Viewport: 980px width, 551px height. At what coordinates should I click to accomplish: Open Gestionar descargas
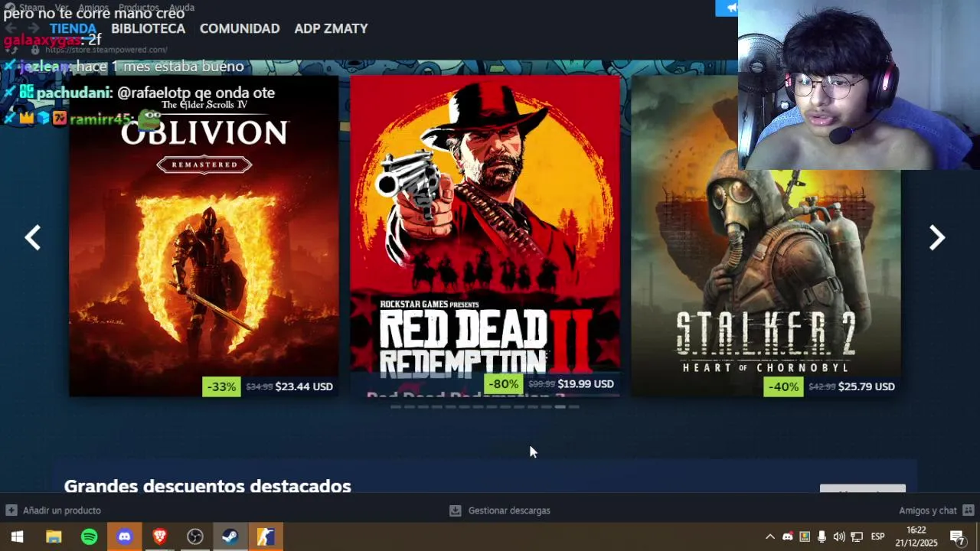pyautogui.click(x=509, y=510)
